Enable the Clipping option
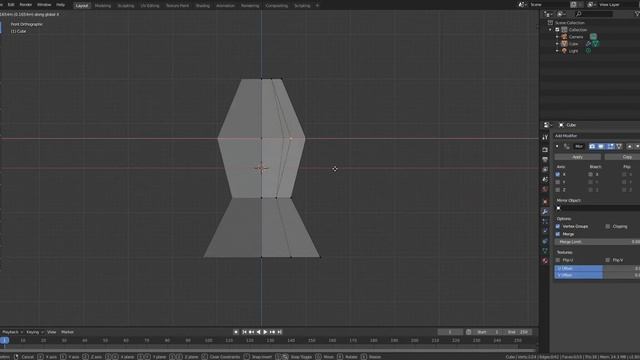 pyautogui.click(x=608, y=226)
